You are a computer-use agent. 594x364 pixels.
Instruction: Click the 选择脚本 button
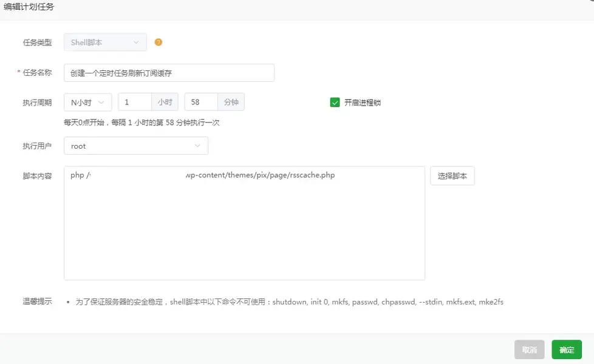pyautogui.click(x=452, y=176)
